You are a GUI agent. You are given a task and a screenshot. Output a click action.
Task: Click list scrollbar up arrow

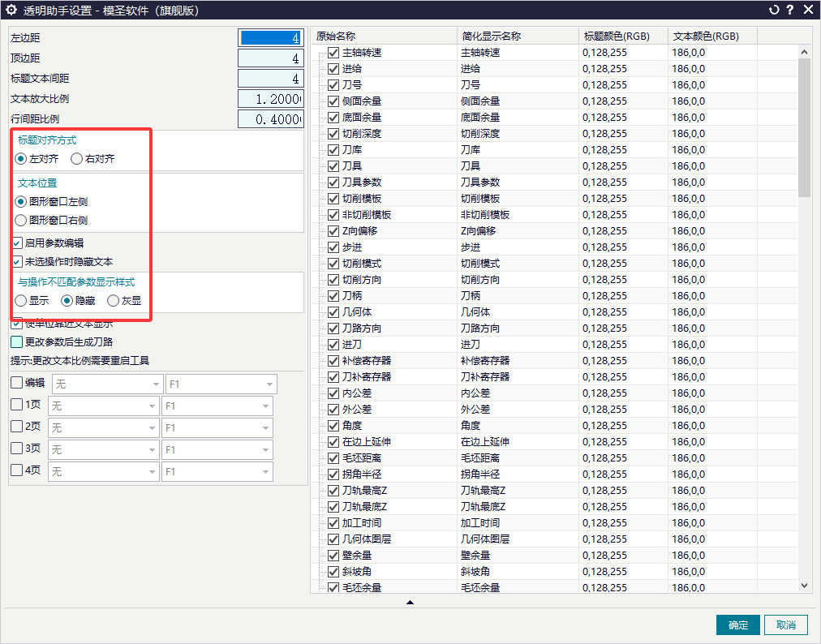pyautogui.click(x=804, y=52)
